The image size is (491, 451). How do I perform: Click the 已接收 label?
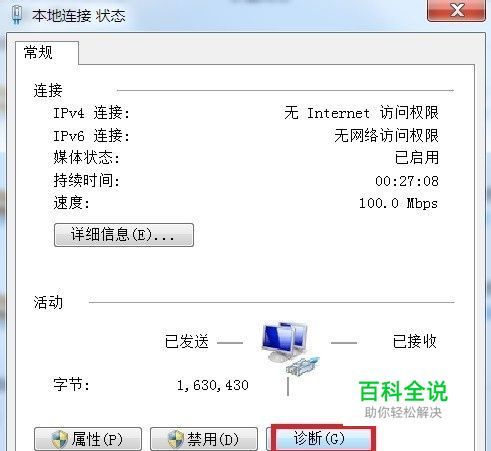point(414,341)
